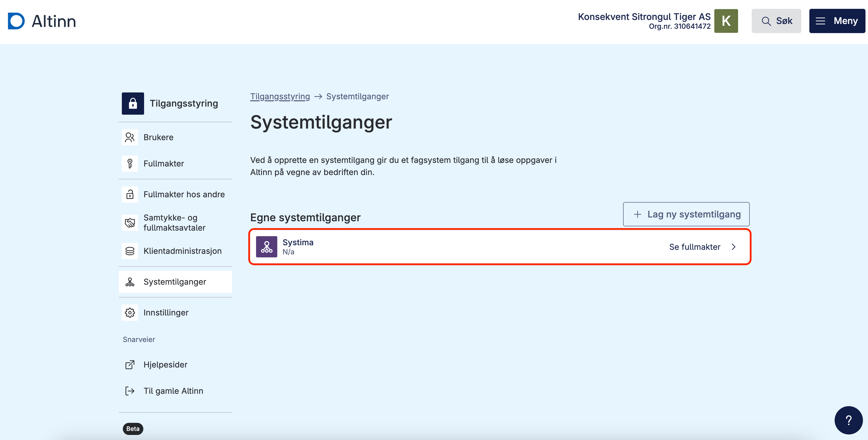
Task: Expand Systima via the chevron arrow
Action: click(734, 247)
